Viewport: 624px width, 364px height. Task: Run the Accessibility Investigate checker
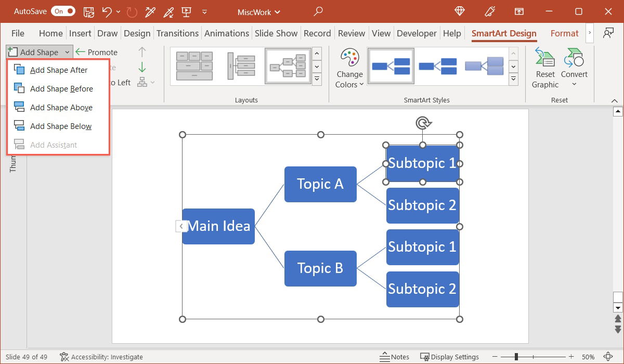102,357
